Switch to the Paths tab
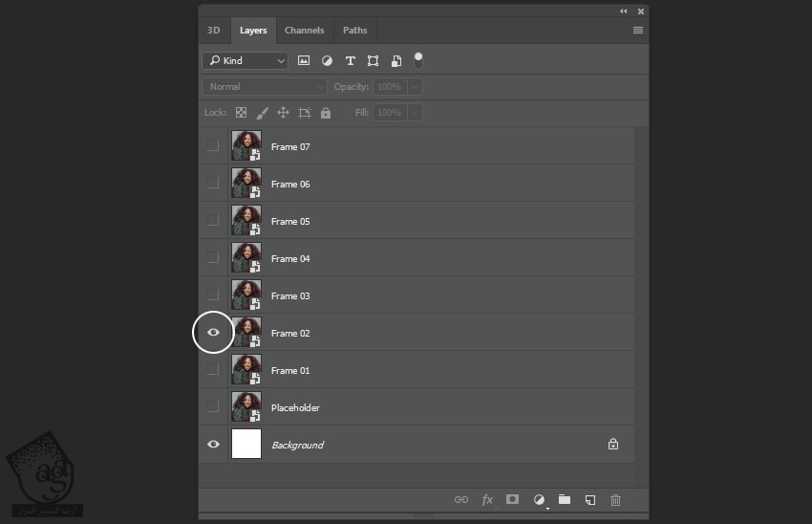The image size is (812, 524). (354, 30)
